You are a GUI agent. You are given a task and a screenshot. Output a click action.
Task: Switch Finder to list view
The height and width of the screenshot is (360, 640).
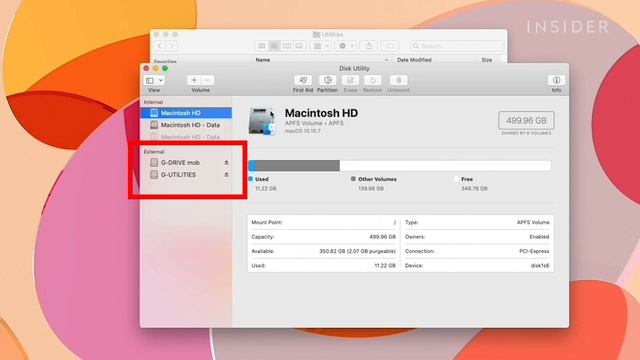[274, 46]
